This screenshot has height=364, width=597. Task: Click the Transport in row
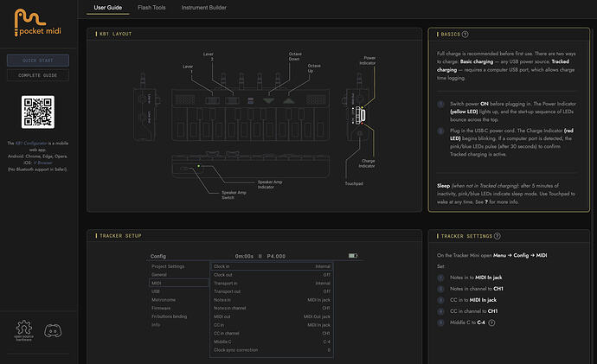(x=272, y=283)
